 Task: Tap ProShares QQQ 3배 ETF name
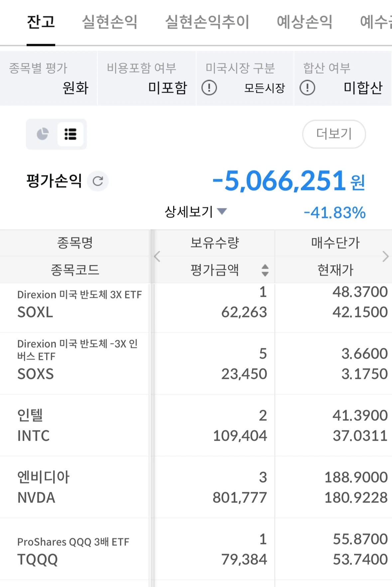(73, 542)
